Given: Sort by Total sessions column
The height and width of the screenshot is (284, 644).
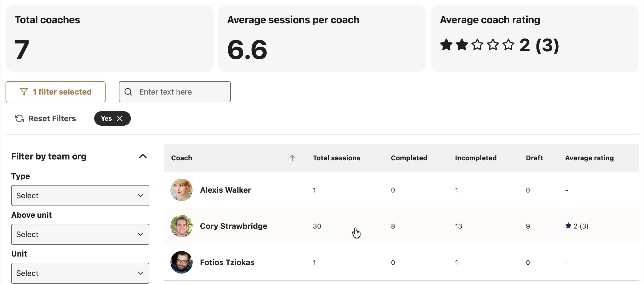Looking at the screenshot, I should coord(336,158).
